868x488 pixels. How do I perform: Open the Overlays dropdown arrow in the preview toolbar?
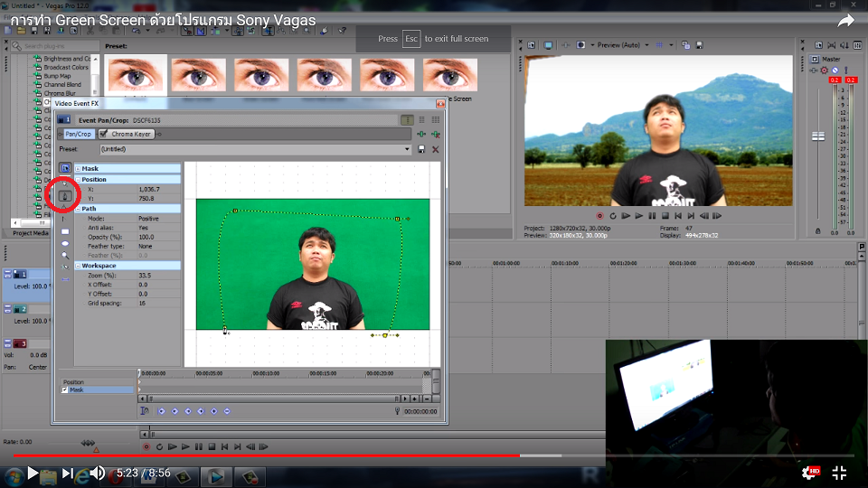click(x=671, y=45)
